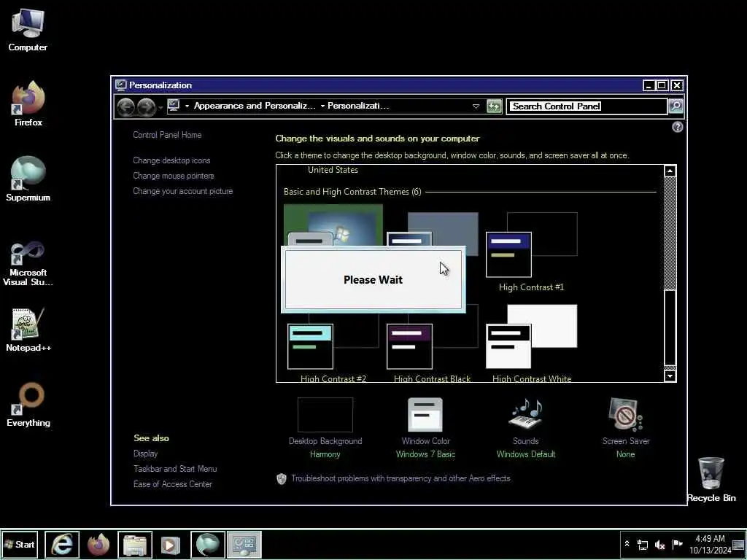Select the Firefox desktop shortcut

pos(28,104)
